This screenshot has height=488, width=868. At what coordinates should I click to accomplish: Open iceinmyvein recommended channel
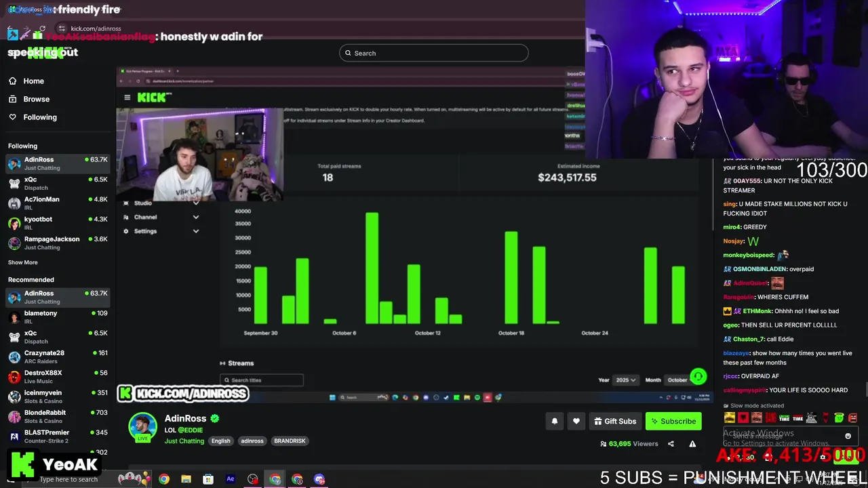point(58,396)
